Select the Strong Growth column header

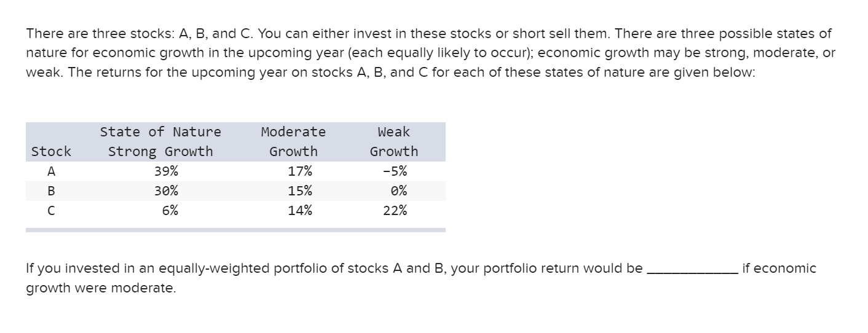point(160,151)
